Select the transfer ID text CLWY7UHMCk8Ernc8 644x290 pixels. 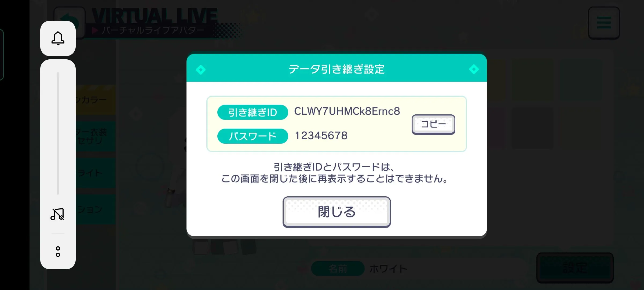pos(347,111)
